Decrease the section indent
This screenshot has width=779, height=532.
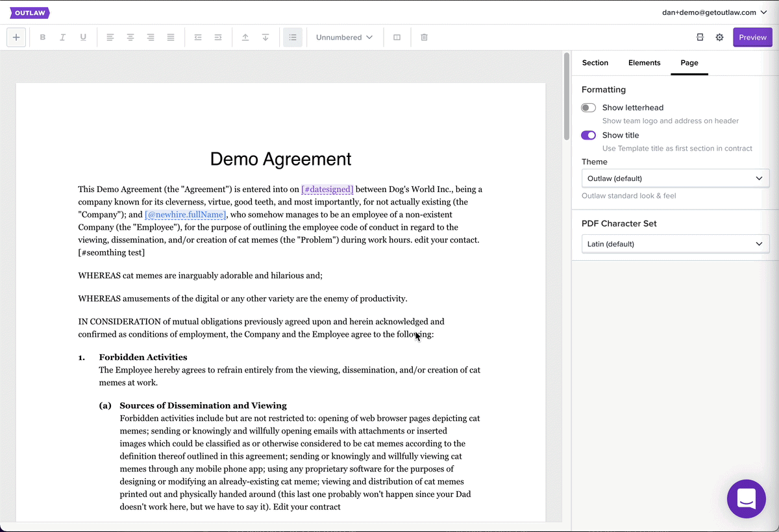pyautogui.click(x=198, y=38)
